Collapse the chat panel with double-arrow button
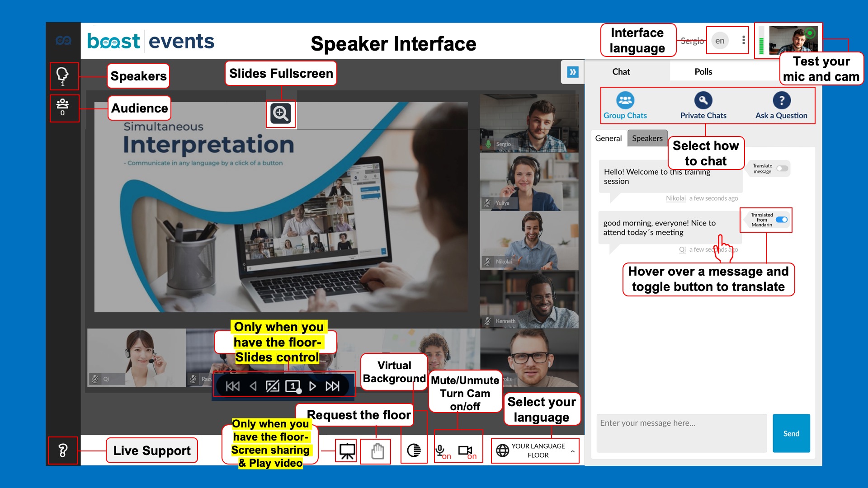Screen dimensions: 868x488 [572, 72]
